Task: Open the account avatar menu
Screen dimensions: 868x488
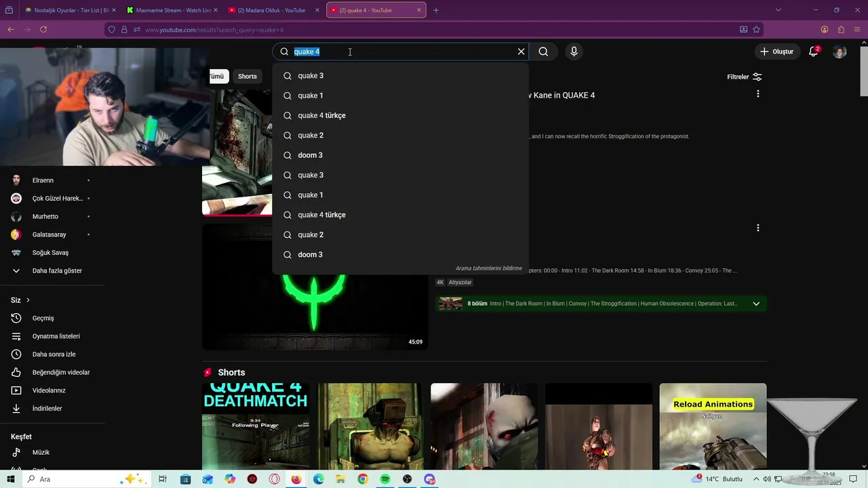Action: [x=840, y=52]
